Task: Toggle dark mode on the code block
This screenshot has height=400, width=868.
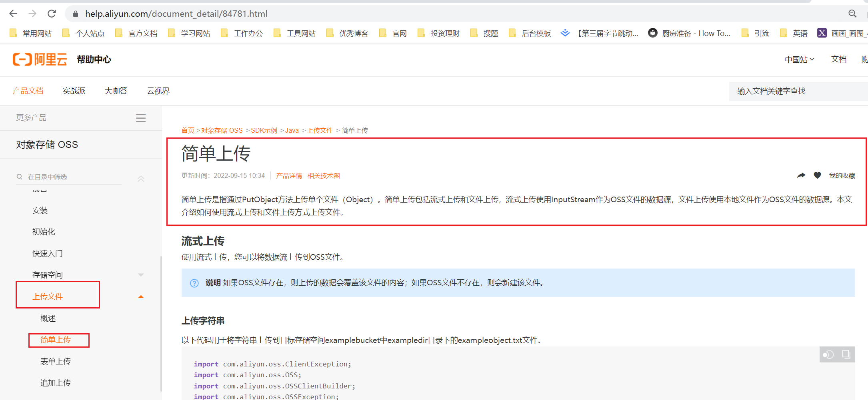Action: (x=828, y=354)
